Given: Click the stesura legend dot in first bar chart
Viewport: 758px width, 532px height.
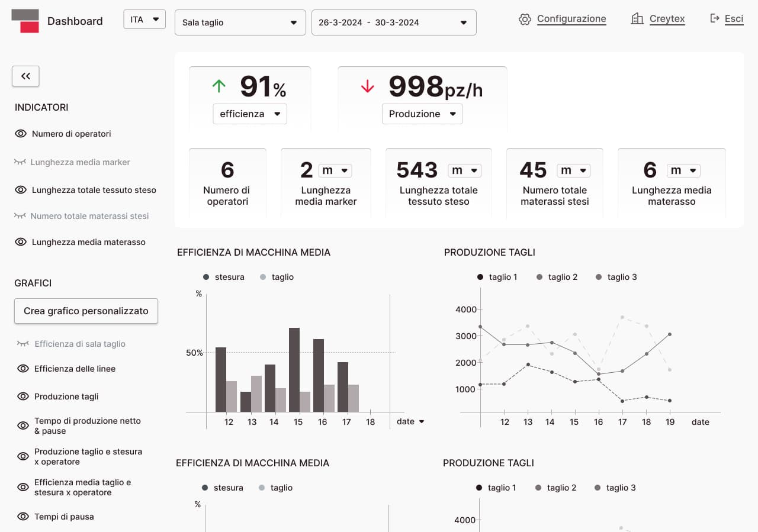Looking at the screenshot, I should coord(206,277).
